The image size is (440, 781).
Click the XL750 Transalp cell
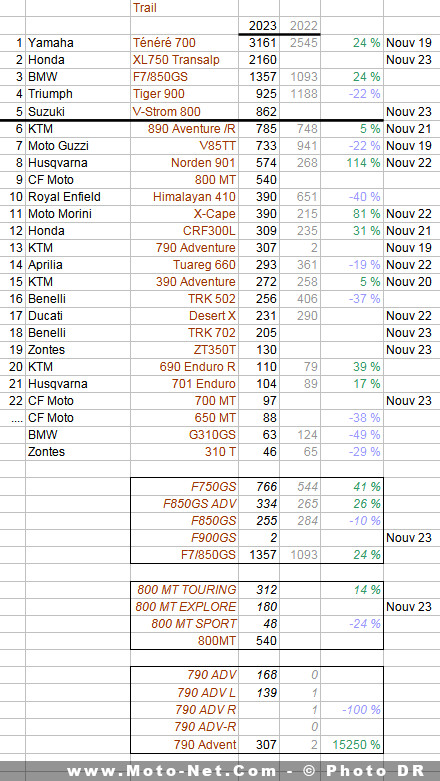pyautogui.click(x=184, y=60)
